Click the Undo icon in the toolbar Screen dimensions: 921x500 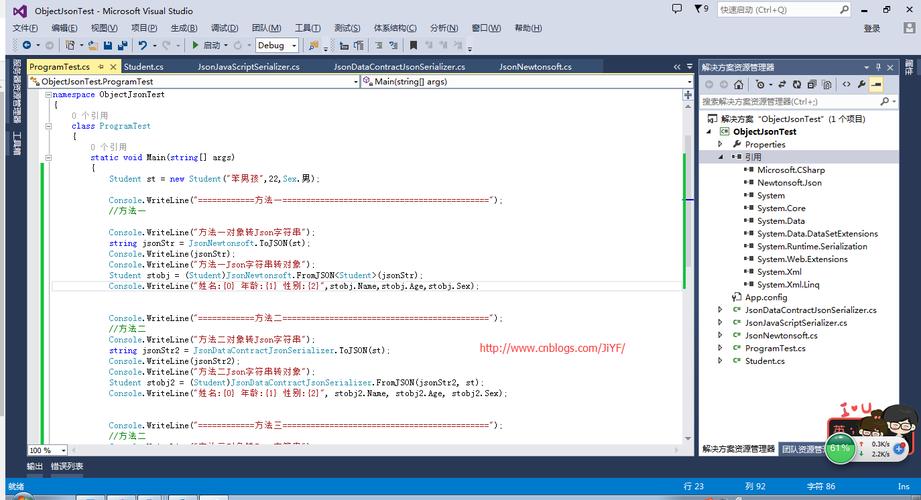pos(144,45)
